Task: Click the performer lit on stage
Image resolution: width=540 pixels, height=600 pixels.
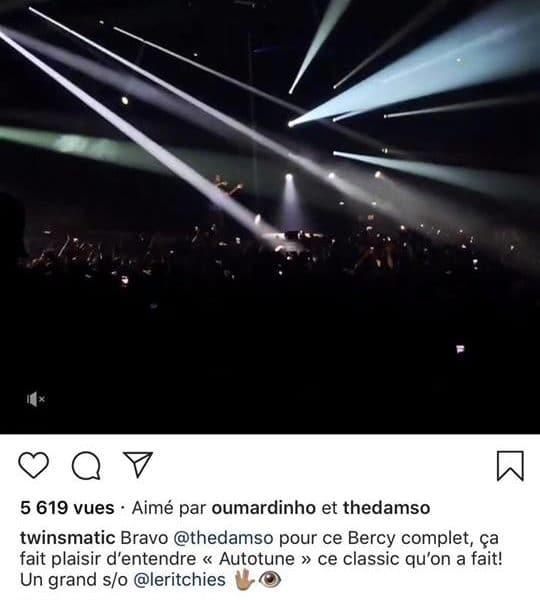Action: [228, 187]
